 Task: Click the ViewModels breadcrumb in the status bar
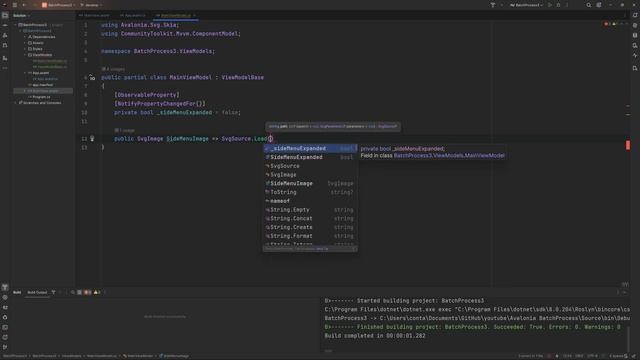72,356
